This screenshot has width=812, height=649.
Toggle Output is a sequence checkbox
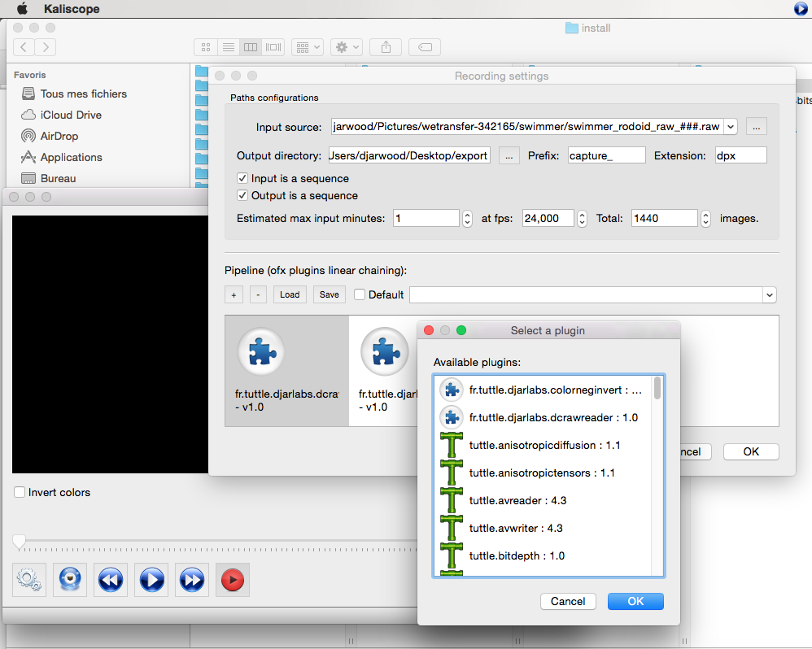242,195
